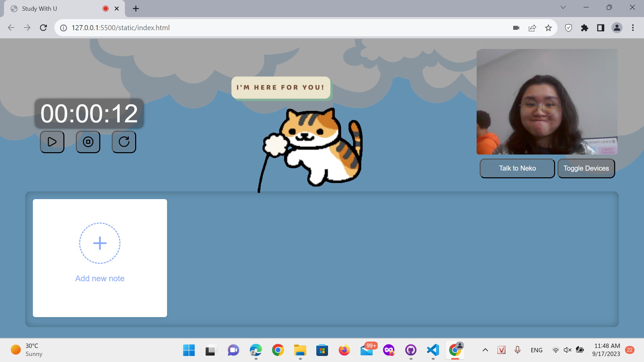The height and width of the screenshot is (362, 644).
Task: Open the browser extensions puzzle icon
Action: [x=584, y=28]
